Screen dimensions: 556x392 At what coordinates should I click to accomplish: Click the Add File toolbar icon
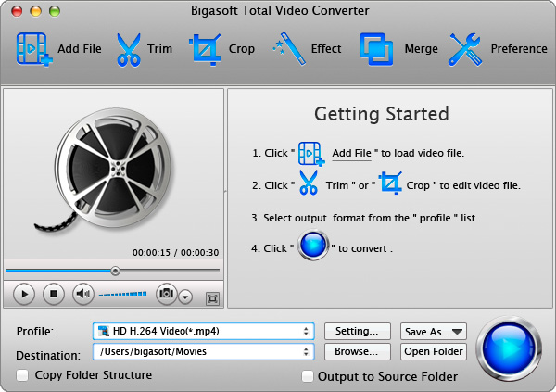(x=33, y=49)
